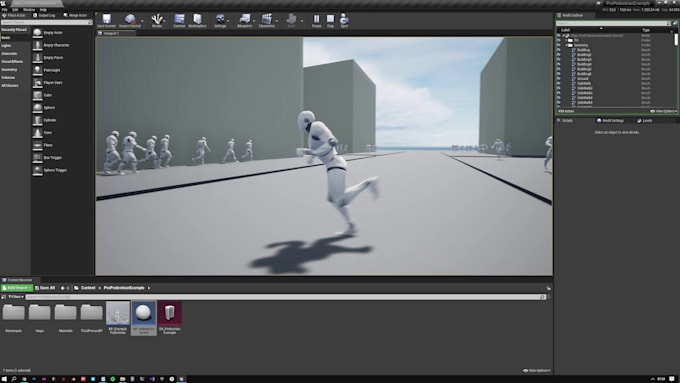The height and width of the screenshot is (383, 680).
Task: Open the Blueprints toolbar icon
Action: (x=245, y=19)
